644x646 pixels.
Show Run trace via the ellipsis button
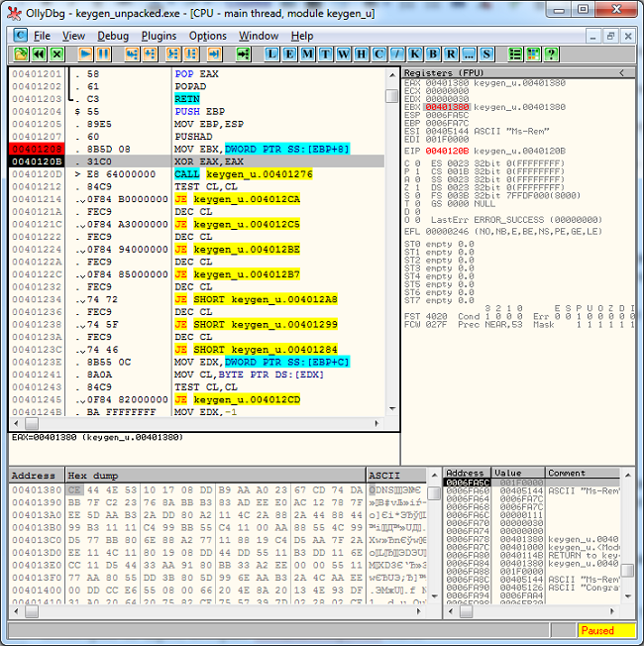469,54
